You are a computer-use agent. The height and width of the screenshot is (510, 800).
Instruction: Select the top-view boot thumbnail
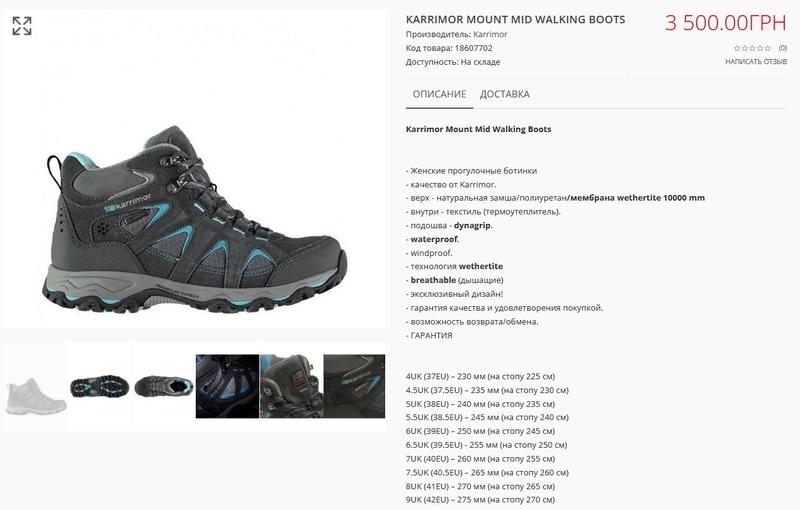164,387
